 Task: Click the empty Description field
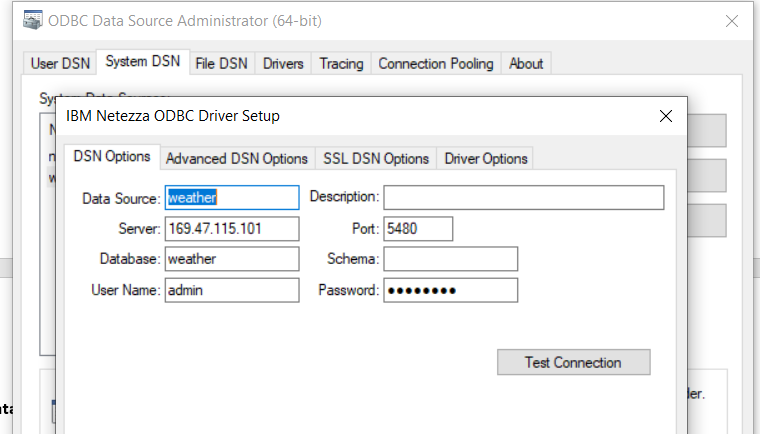[523, 198]
